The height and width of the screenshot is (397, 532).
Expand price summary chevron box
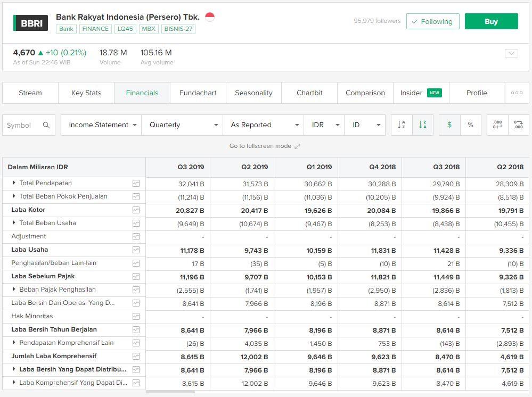pos(511,53)
